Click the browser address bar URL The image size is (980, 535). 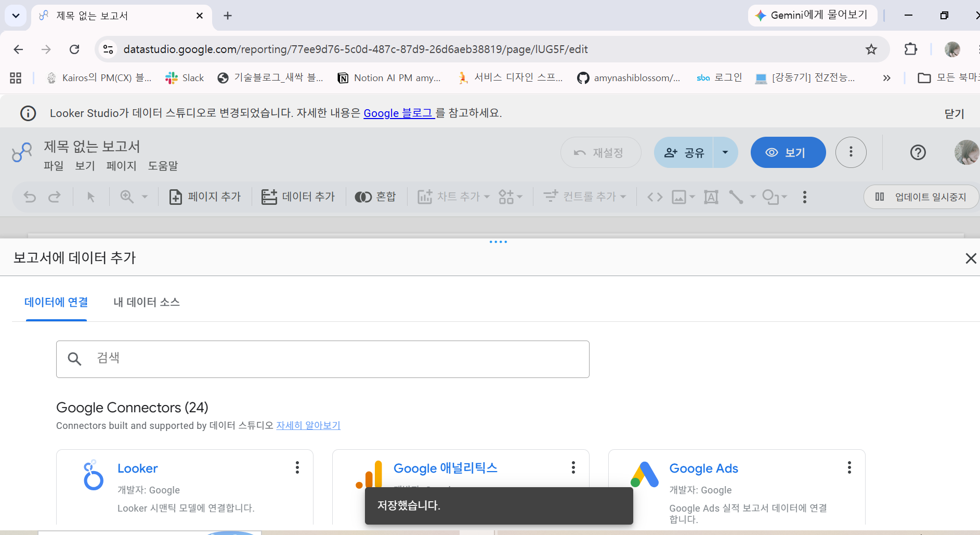click(x=356, y=49)
